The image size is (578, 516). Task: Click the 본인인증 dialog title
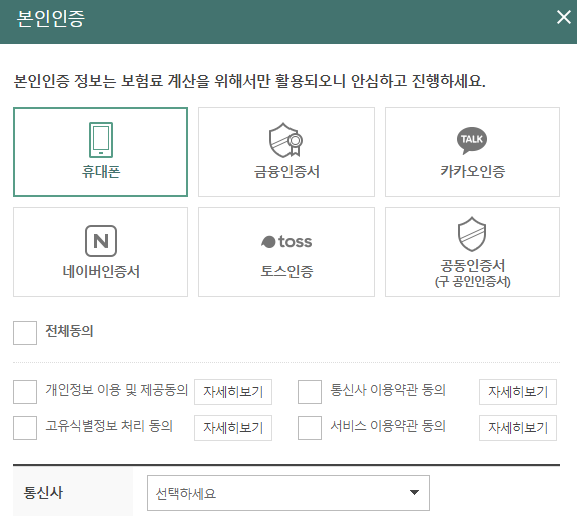(x=51, y=18)
